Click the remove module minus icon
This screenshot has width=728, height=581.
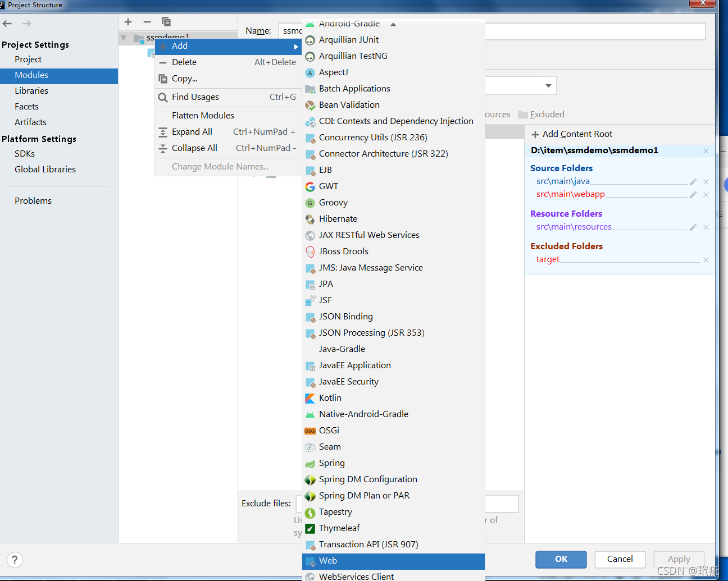pos(147,22)
